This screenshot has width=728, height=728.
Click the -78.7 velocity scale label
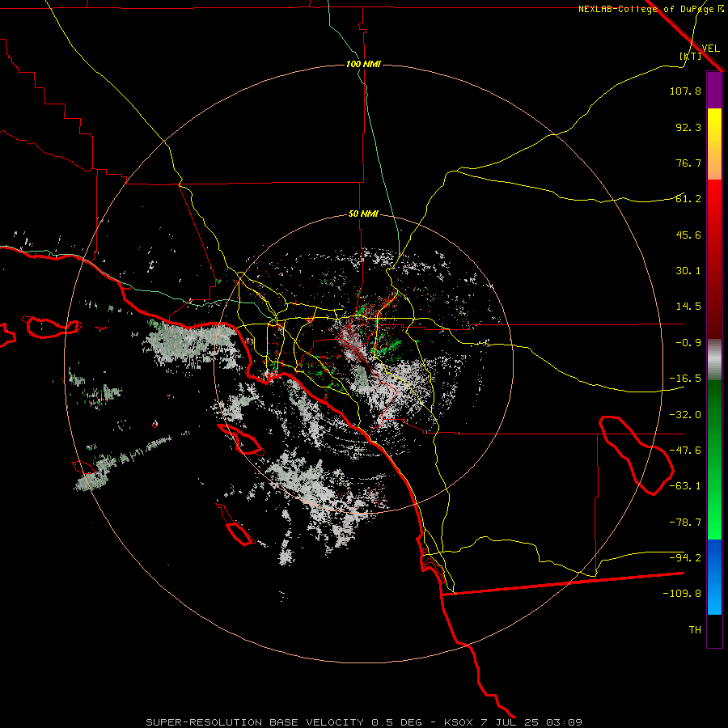pyautogui.click(x=685, y=523)
